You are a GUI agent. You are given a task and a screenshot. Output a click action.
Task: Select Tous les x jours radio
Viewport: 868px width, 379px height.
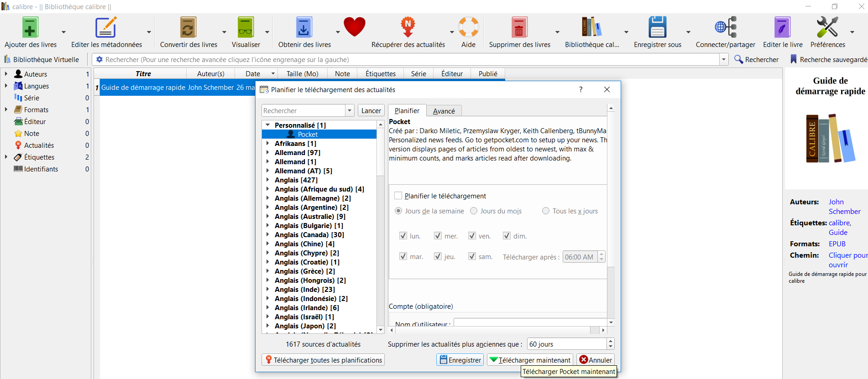click(x=546, y=211)
